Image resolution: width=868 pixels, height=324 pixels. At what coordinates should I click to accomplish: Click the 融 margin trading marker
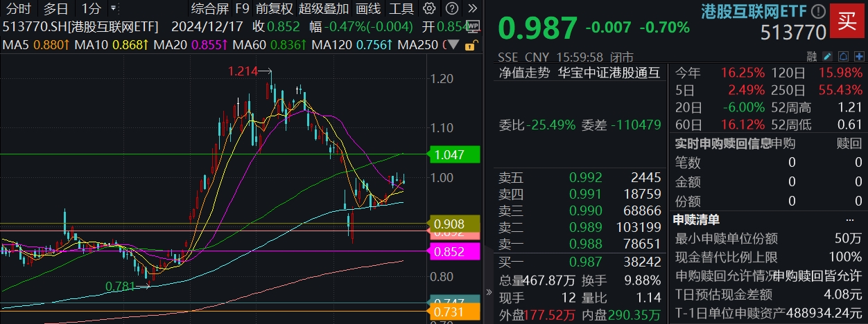tap(812, 56)
